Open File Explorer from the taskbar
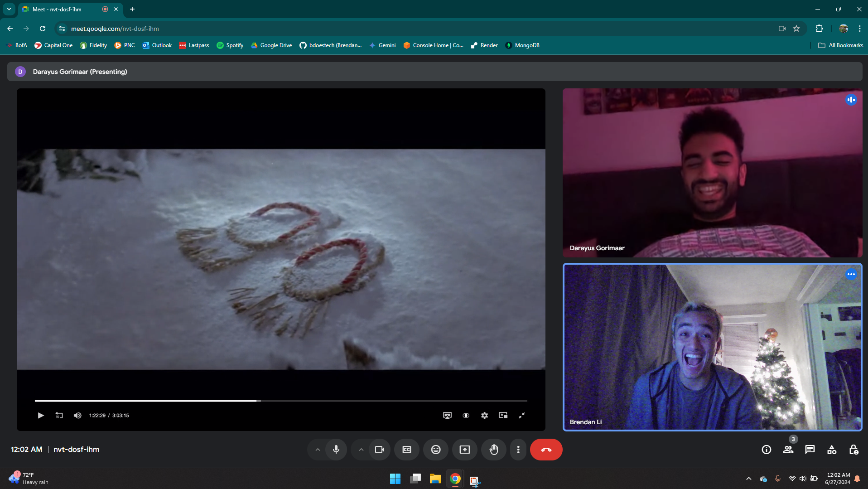The width and height of the screenshot is (868, 489). click(435, 479)
